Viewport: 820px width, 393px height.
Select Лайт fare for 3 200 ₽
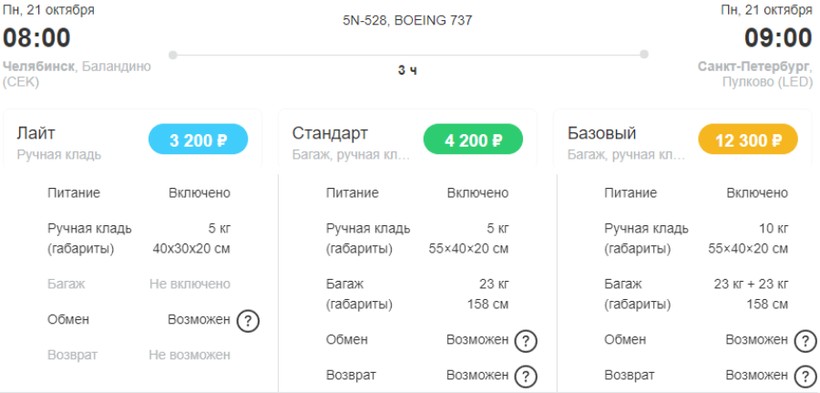(198, 139)
